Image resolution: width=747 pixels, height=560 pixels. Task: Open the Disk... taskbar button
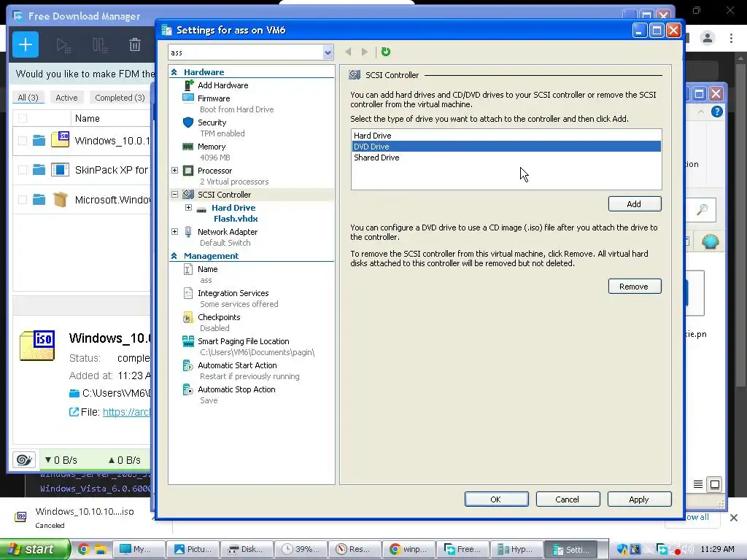(x=247, y=549)
